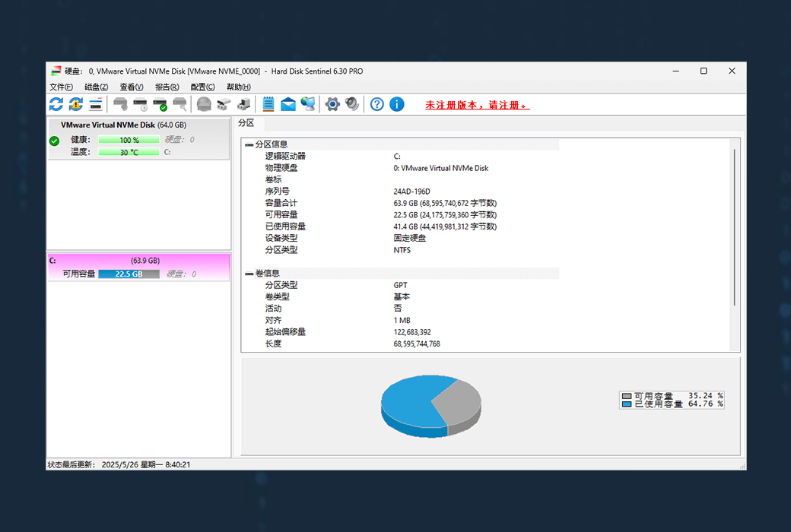Click the partition info vertical scrollbar
The height and width of the screenshot is (532, 791).
point(735,227)
